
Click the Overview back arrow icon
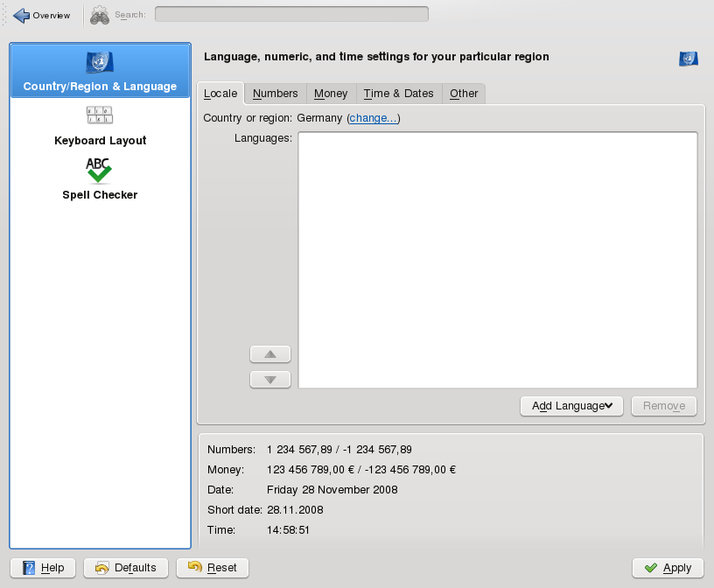click(x=22, y=15)
